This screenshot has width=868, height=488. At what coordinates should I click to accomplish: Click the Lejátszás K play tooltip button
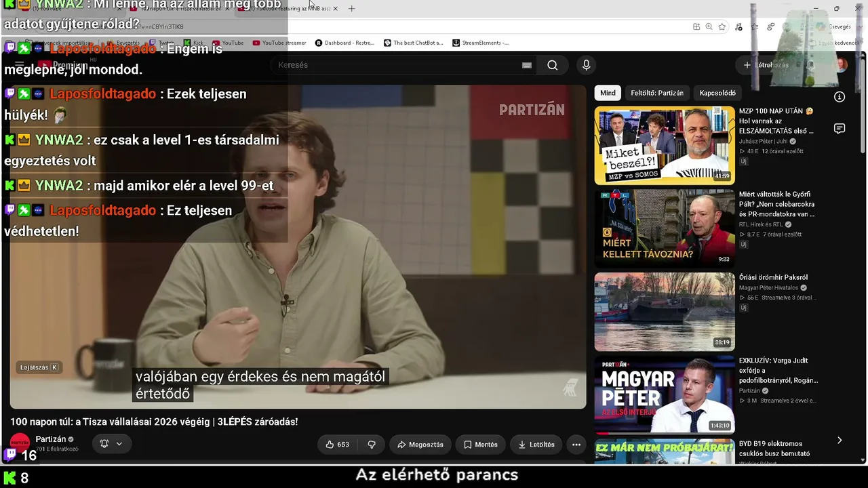coord(39,367)
